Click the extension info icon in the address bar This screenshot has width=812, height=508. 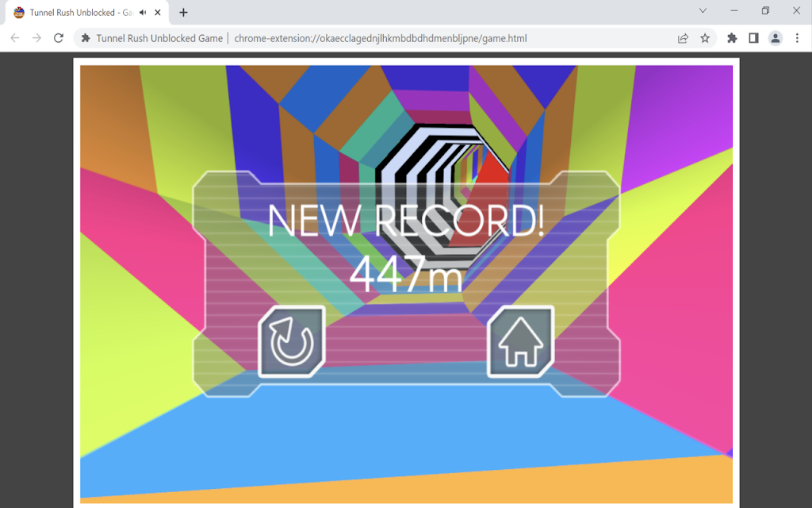coord(86,38)
